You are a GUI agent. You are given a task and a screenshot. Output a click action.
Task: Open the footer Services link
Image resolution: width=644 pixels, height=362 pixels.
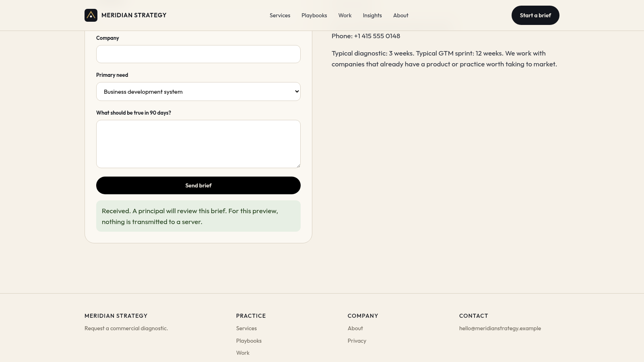[246, 328]
